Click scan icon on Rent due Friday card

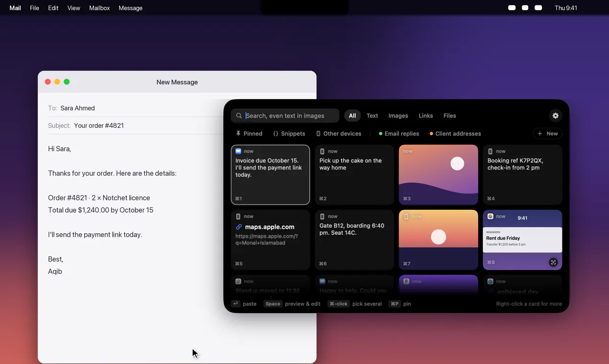point(553,262)
